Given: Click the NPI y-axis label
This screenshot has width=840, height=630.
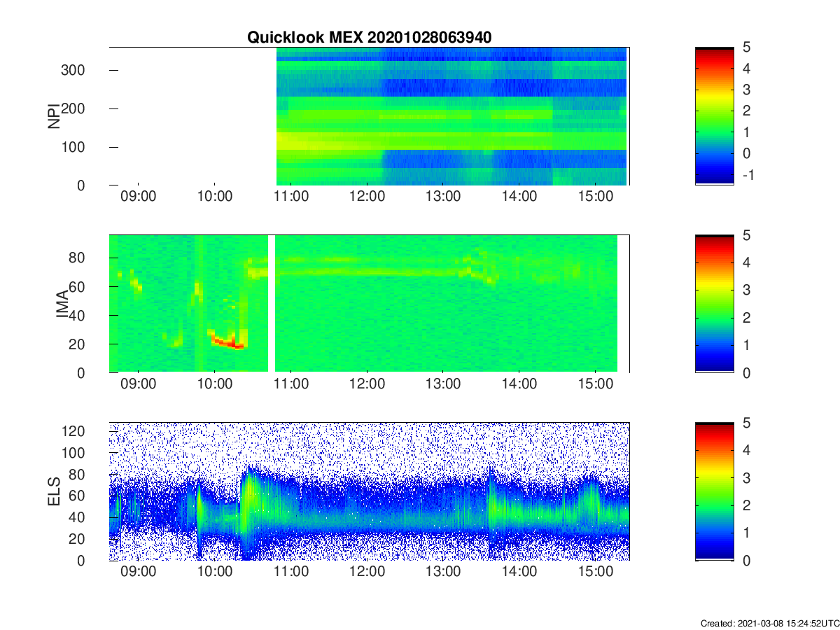Looking at the screenshot, I should coord(54,116).
